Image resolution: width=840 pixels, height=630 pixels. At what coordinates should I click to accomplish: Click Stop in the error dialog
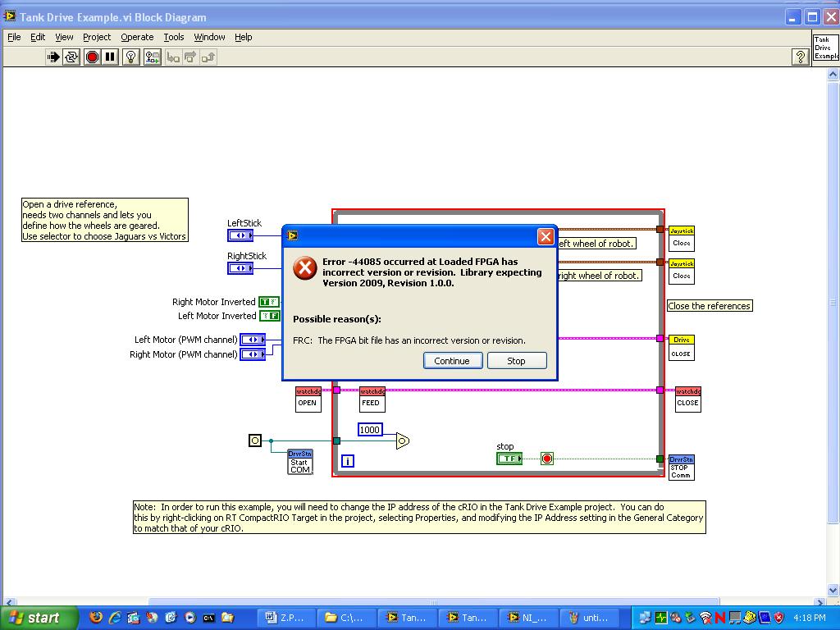(517, 361)
